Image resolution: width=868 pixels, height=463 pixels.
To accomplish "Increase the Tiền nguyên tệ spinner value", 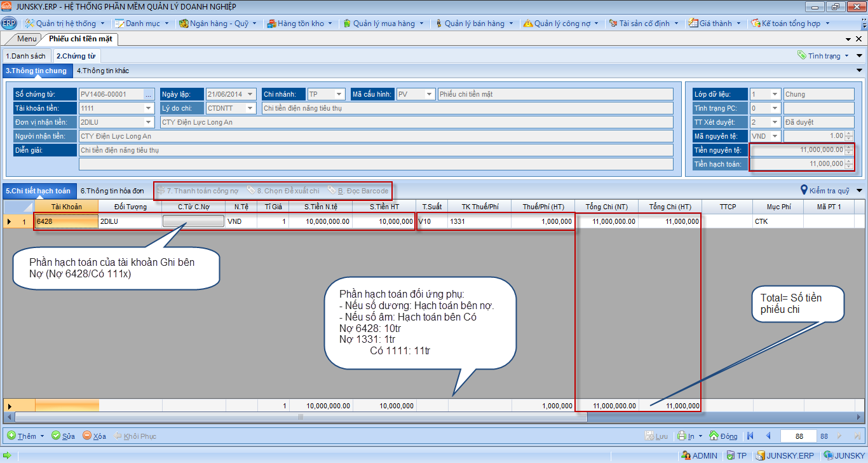I will (849, 148).
